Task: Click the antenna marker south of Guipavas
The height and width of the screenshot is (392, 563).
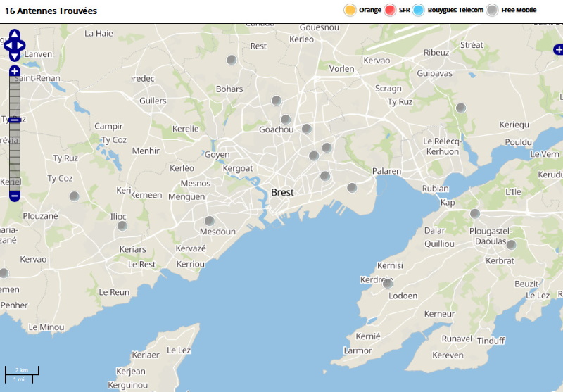Action: (460, 108)
